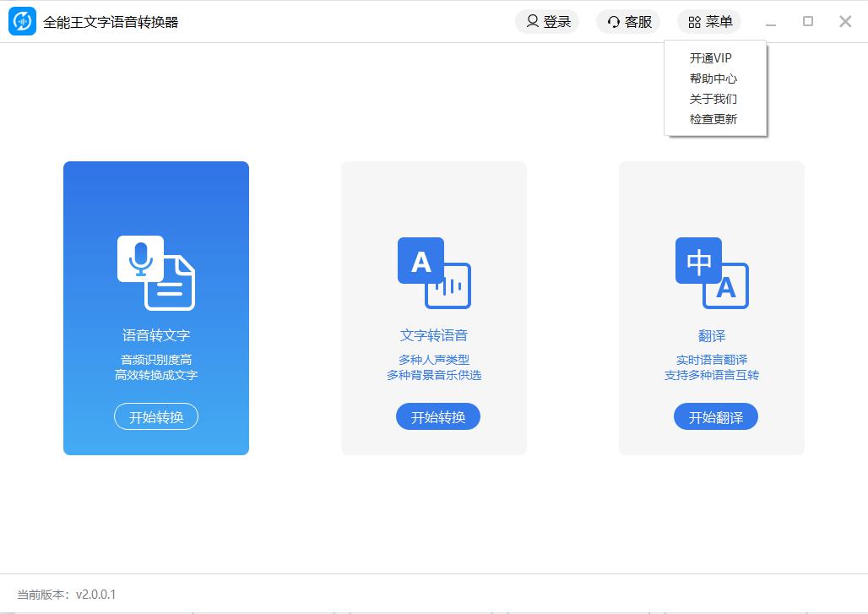Click the user profile icon beside 登录
Image resolution: width=868 pixels, height=614 pixels.
(x=532, y=22)
